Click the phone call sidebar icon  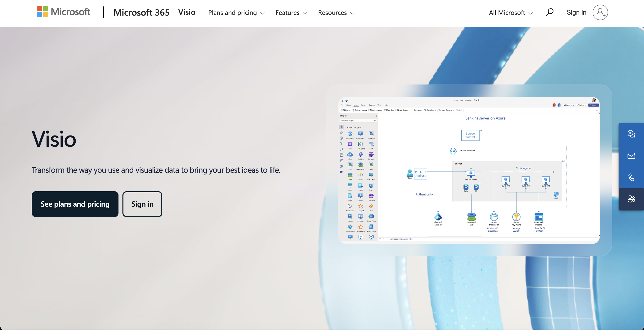point(631,177)
